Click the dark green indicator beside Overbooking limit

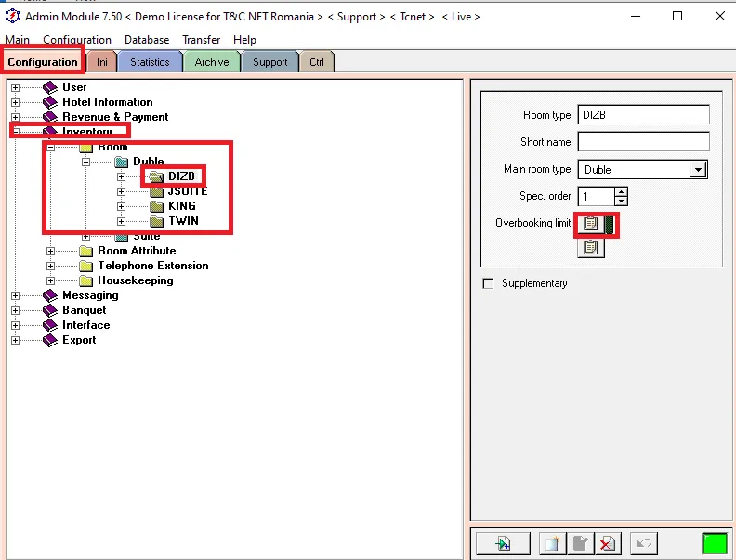tap(610, 225)
